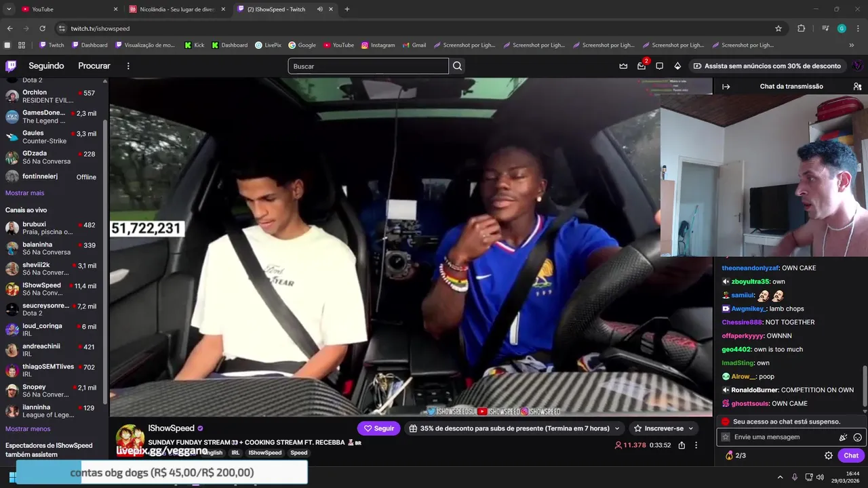
Task: Open loud_coringa channel in sidebar
Action: 51,330
